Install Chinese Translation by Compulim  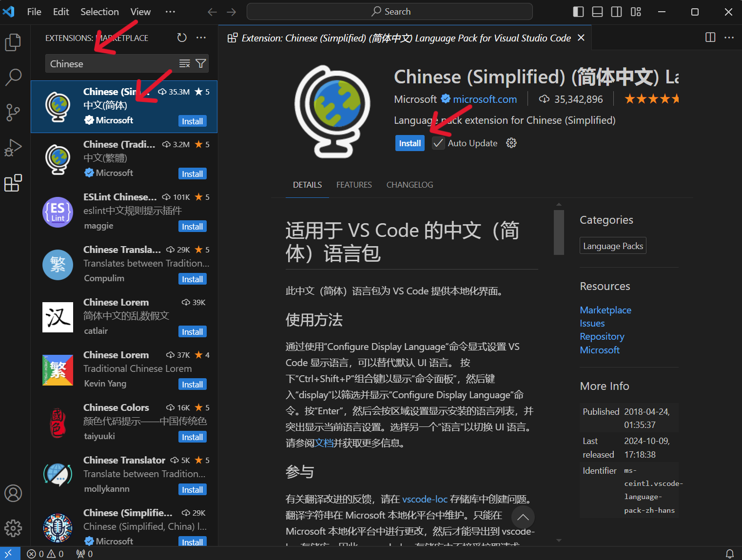(x=193, y=279)
